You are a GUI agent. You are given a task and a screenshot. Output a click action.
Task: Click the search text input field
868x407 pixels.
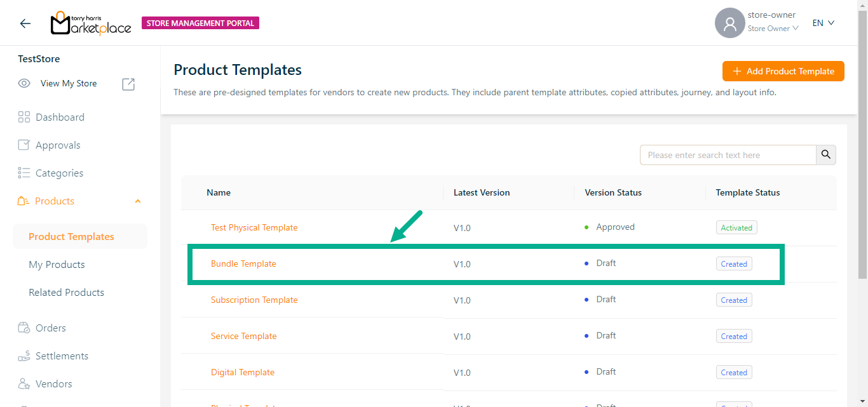point(728,155)
